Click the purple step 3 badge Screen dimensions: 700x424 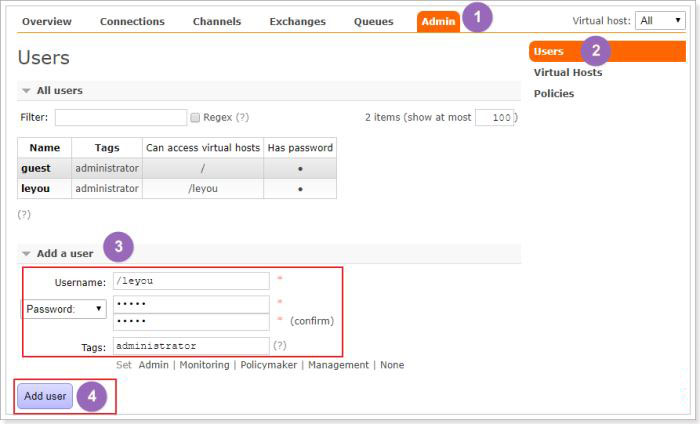tap(118, 247)
